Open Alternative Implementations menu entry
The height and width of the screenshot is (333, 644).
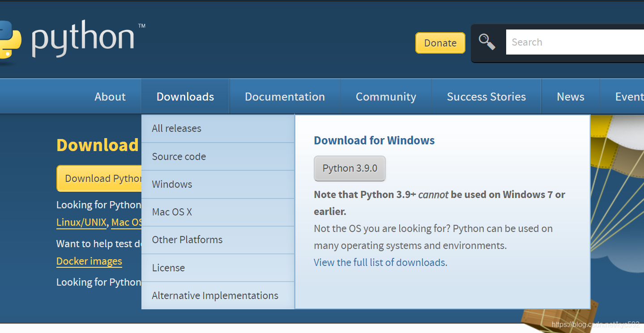pos(218,296)
